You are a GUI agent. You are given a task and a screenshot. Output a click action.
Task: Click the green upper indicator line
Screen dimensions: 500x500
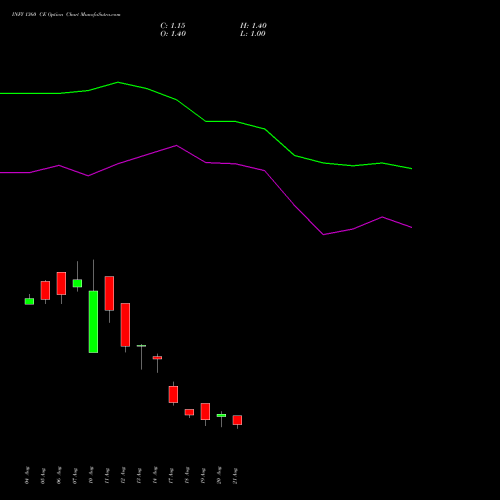click(206, 121)
